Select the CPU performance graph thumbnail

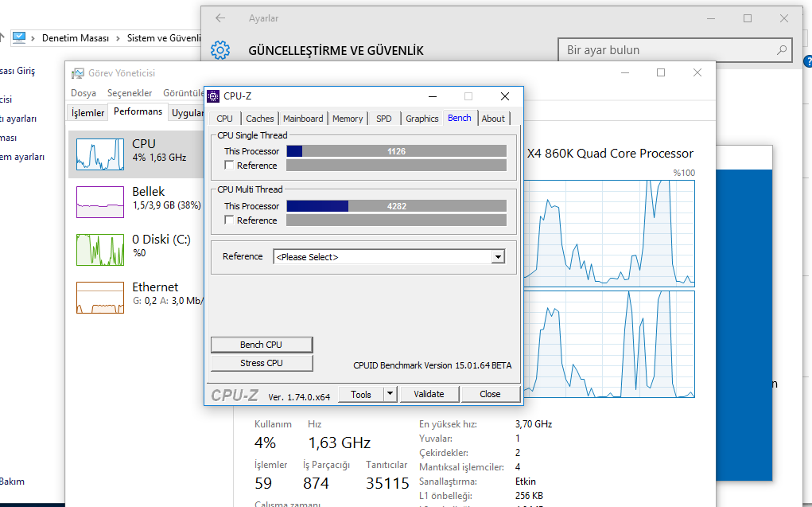coord(100,154)
